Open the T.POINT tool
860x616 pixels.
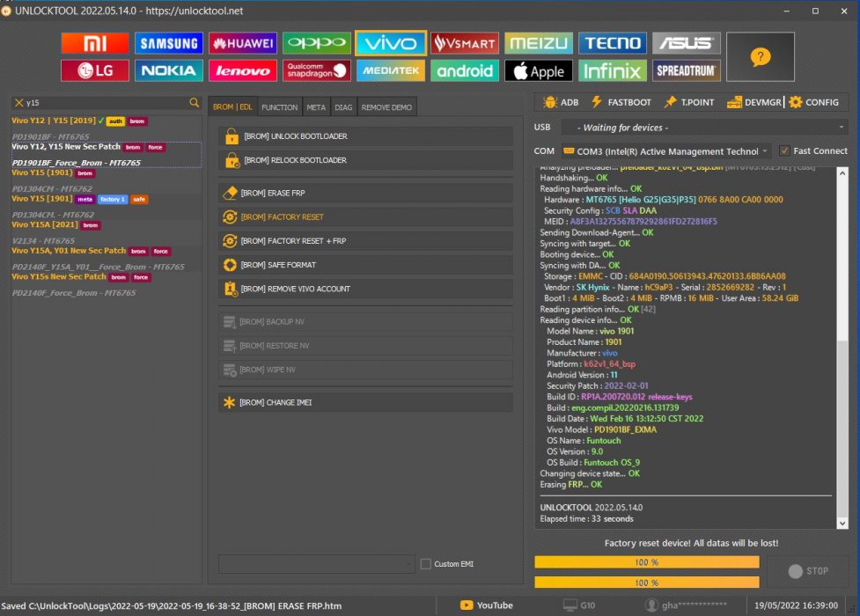point(689,102)
